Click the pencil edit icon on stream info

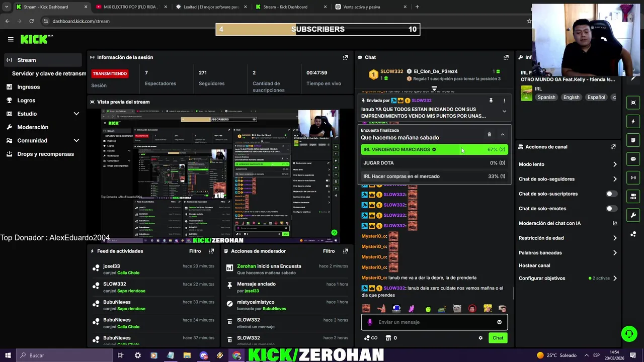633,78
